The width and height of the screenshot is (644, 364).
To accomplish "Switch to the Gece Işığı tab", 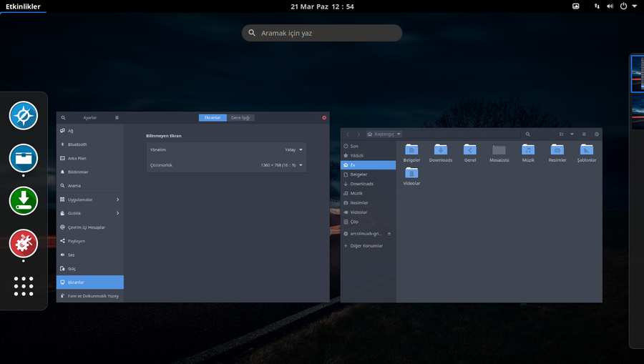I will click(x=240, y=117).
